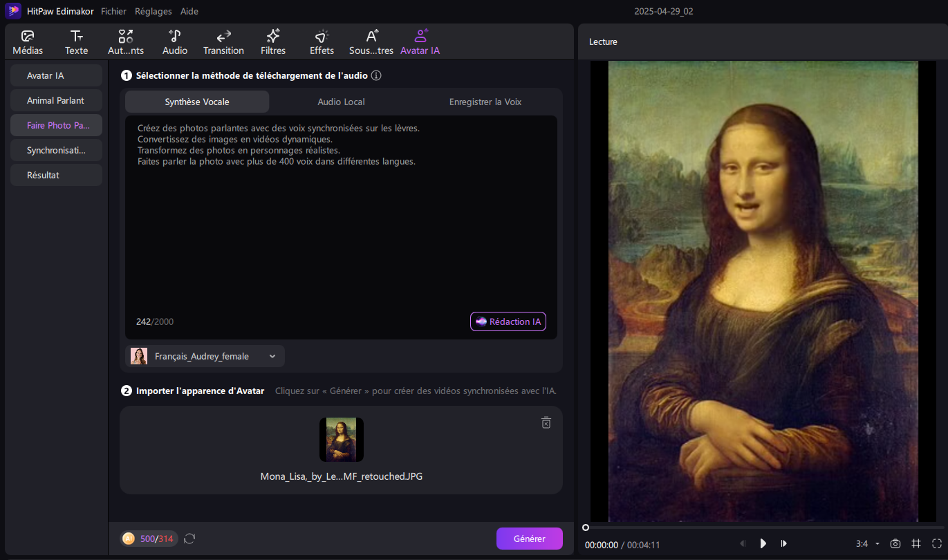Expand the 3:4 aspect ratio dropdown
Screen dimensions: 948x560
pyautogui.click(x=868, y=544)
